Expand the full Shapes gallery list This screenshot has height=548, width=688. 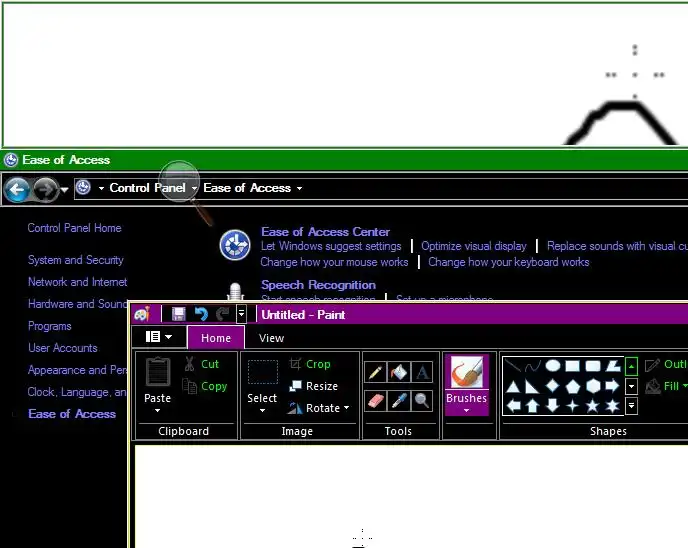(631, 406)
